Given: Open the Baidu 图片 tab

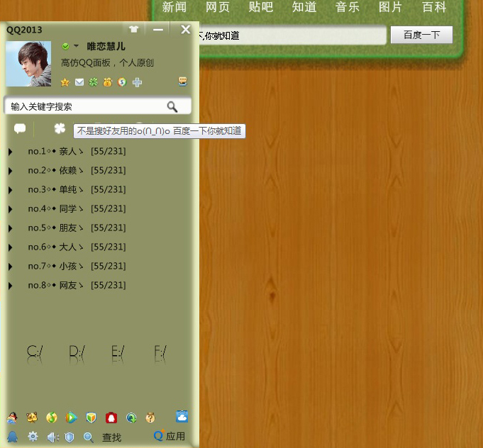Looking at the screenshot, I should 390,7.
